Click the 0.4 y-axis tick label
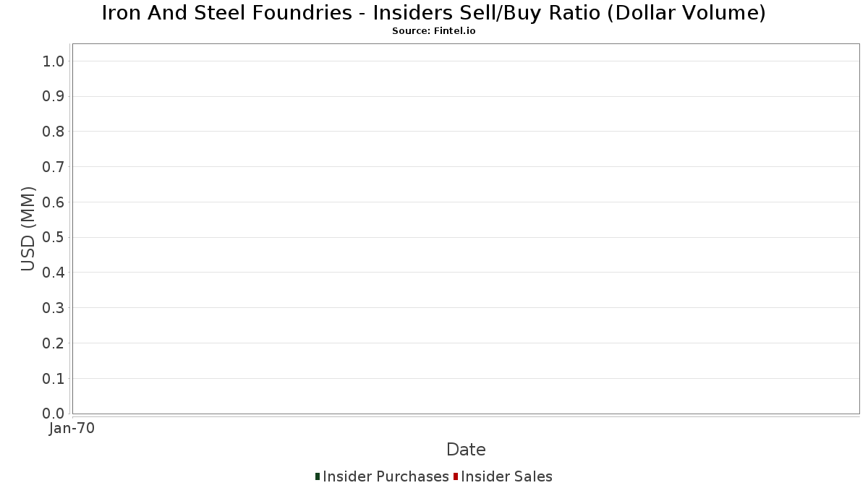Image resolution: width=868 pixels, height=488 pixels. pyautogui.click(x=54, y=273)
